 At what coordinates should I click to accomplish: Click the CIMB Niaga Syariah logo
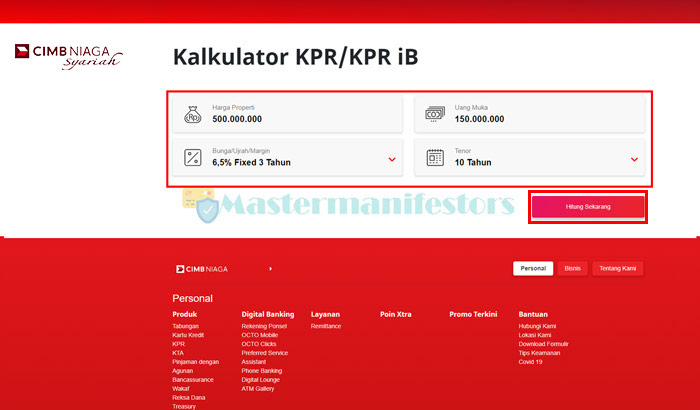pyautogui.click(x=68, y=56)
